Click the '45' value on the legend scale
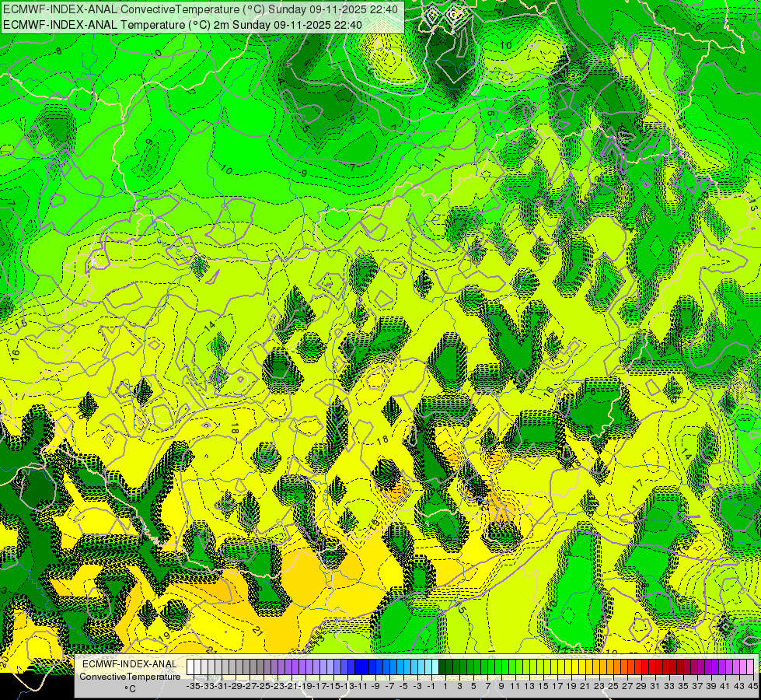Image resolution: width=761 pixels, height=700 pixels. pyautogui.click(x=752, y=686)
